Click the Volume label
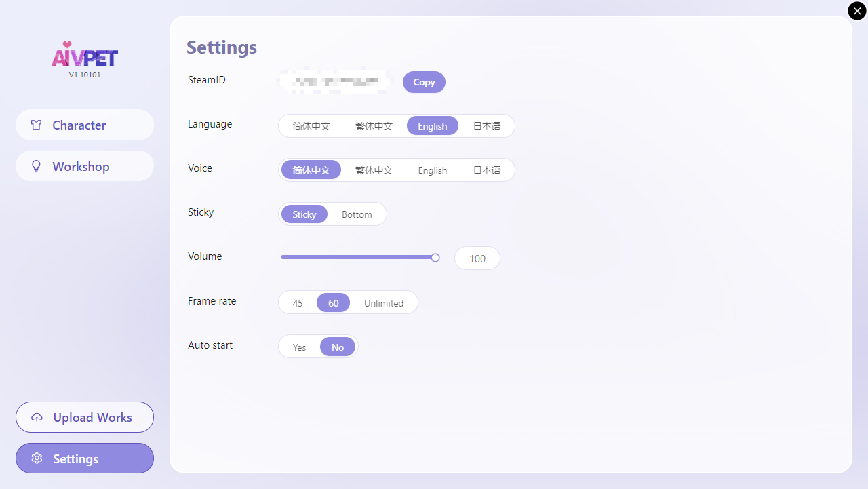This screenshot has height=489, width=868. 205,256
